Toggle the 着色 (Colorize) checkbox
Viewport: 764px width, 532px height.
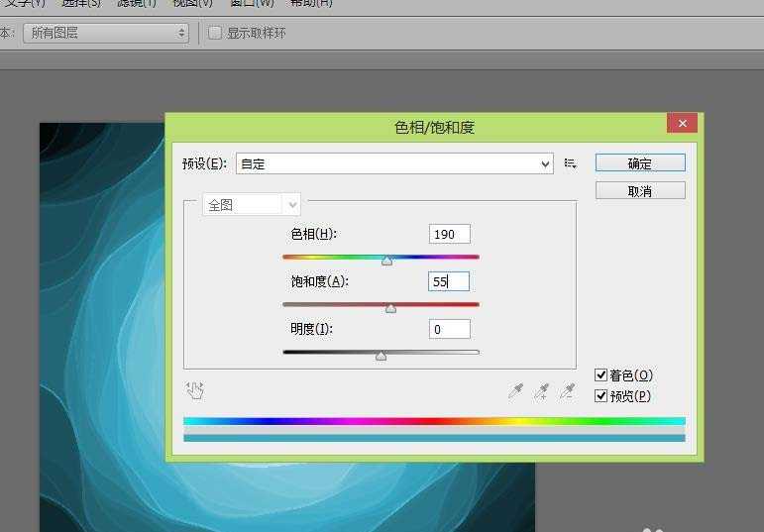tap(601, 375)
